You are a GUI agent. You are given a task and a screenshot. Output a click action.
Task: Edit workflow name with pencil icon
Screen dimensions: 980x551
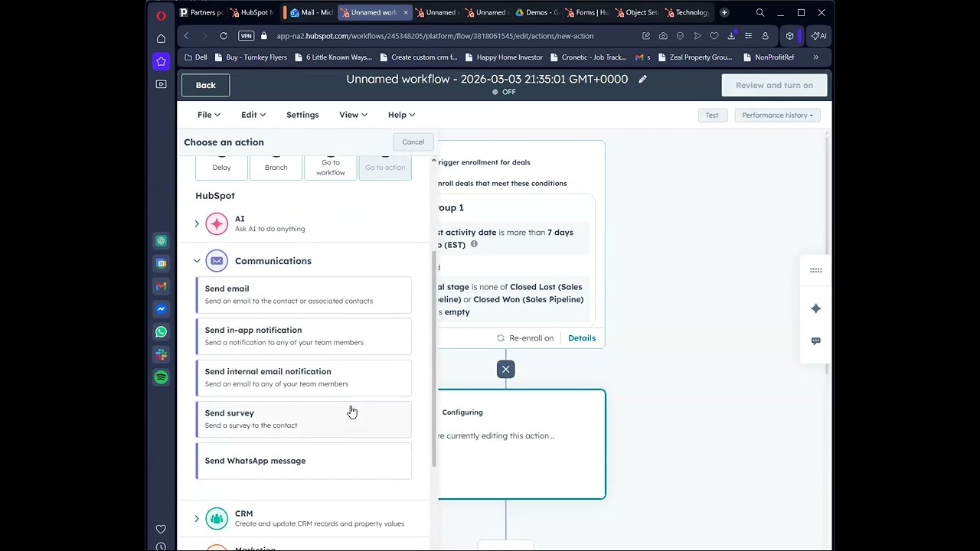point(642,79)
